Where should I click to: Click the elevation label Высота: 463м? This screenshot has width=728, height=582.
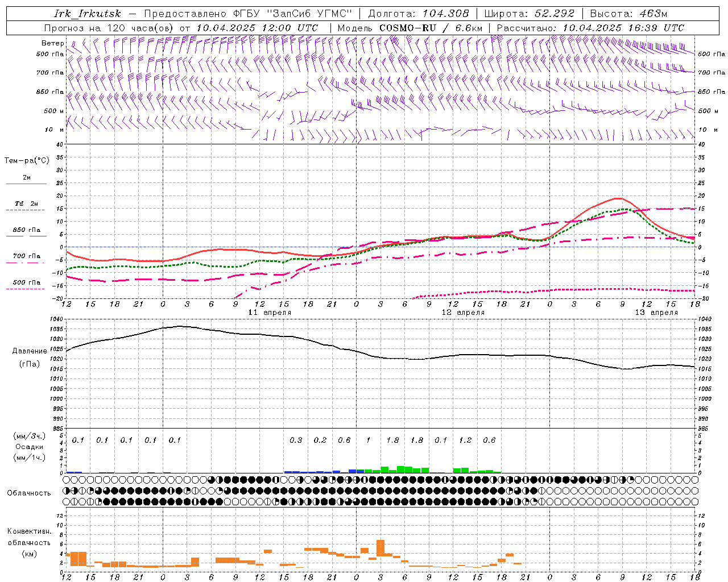pyautogui.click(x=628, y=14)
